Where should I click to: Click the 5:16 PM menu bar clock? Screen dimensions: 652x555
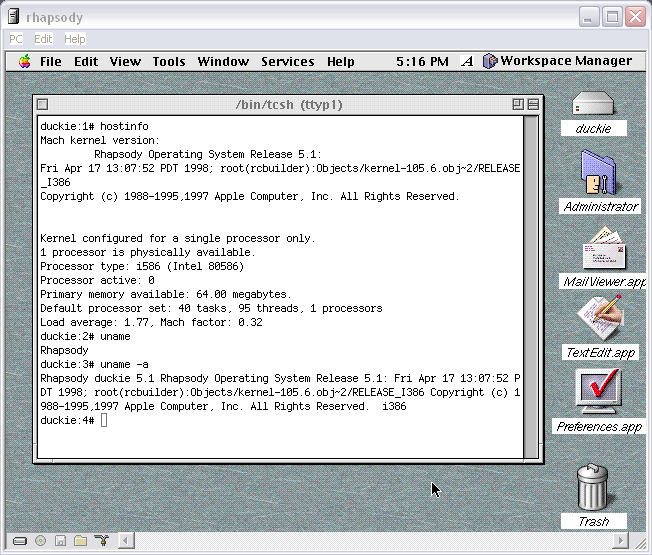[422, 62]
